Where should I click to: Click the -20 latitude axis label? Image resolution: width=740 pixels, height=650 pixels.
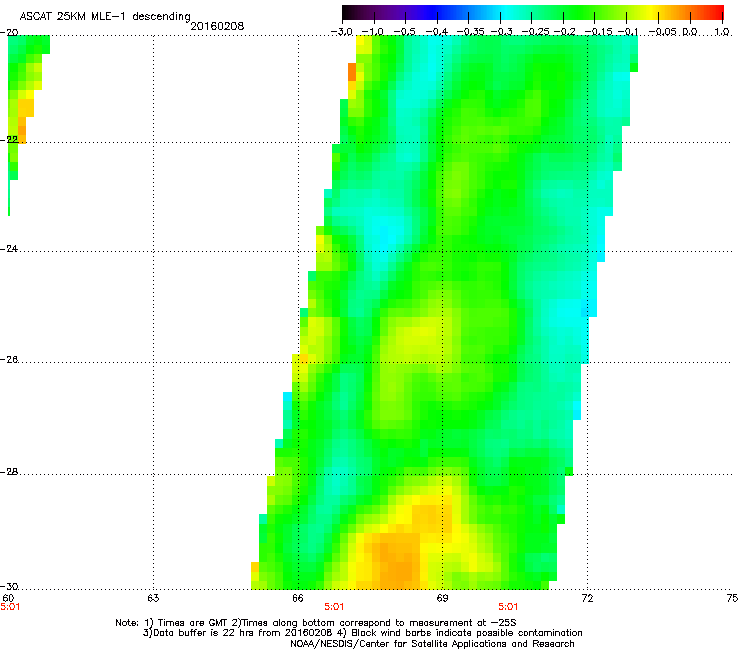(9, 32)
